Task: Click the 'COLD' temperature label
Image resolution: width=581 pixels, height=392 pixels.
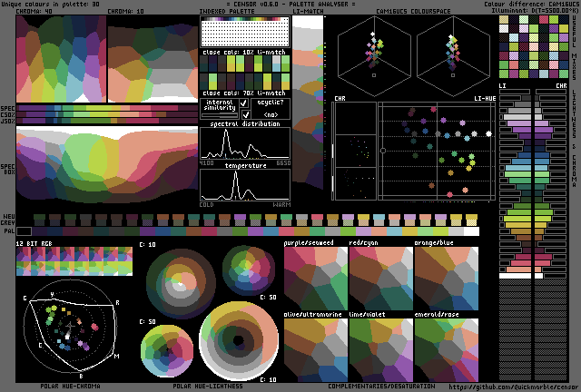Action: (x=206, y=204)
